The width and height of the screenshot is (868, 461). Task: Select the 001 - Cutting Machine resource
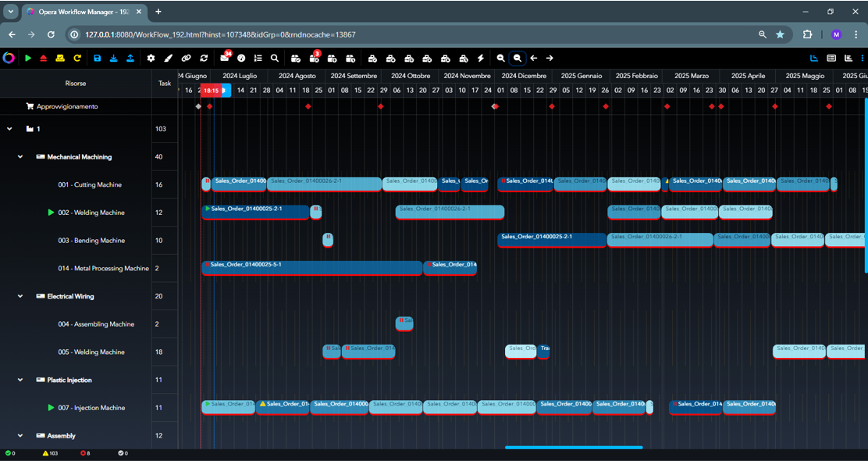click(90, 185)
